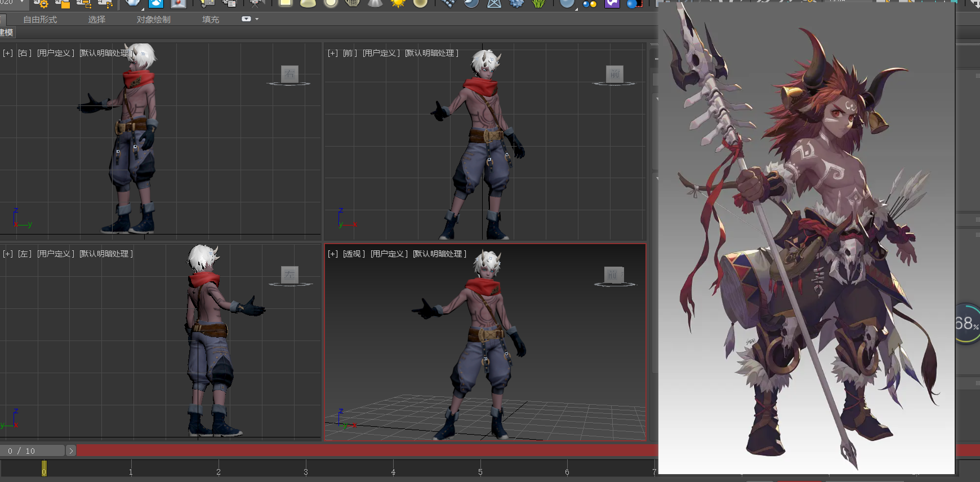Click the scene explorer icon with orange gear

41,3
